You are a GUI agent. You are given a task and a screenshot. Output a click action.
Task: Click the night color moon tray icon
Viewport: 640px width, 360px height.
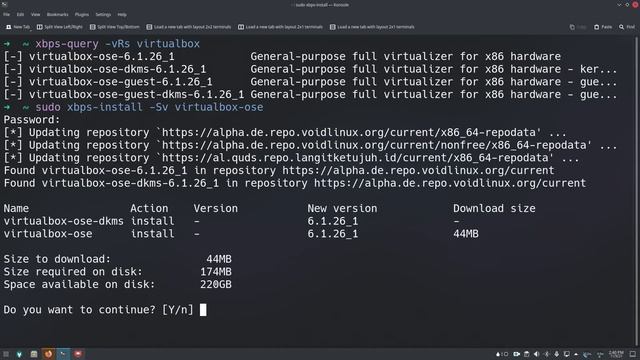click(587, 354)
